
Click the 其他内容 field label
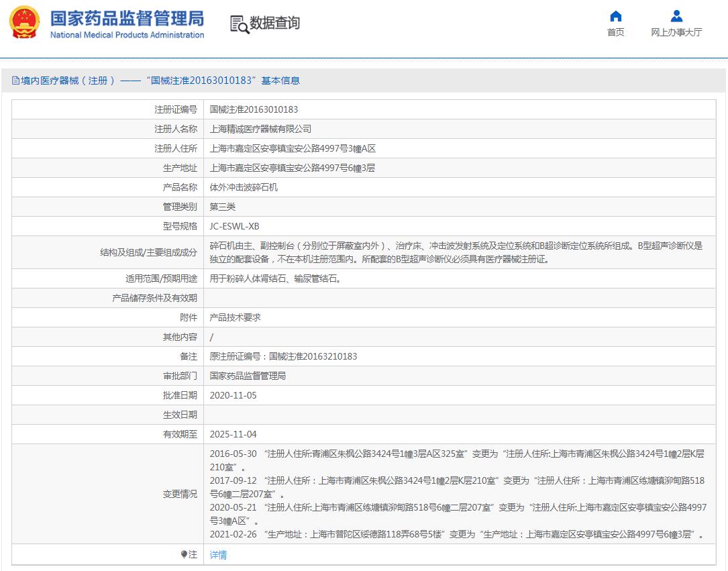(x=180, y=337)
